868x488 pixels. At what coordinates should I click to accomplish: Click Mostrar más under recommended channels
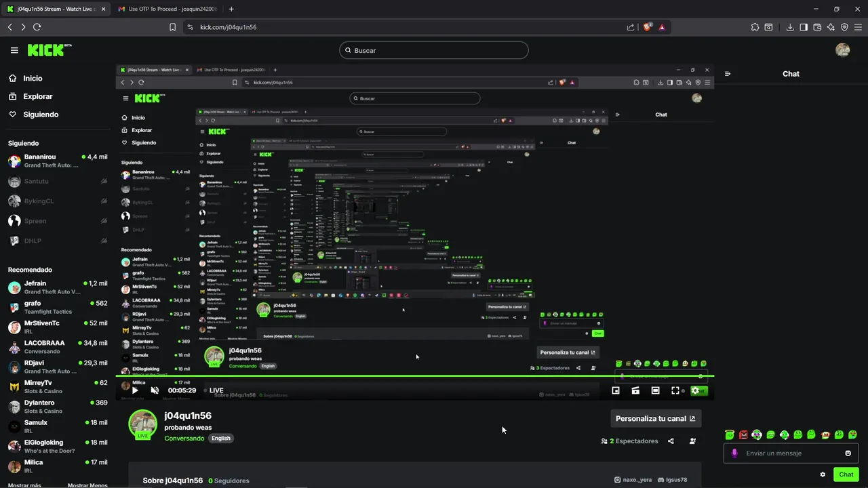(x=24, y=485)
